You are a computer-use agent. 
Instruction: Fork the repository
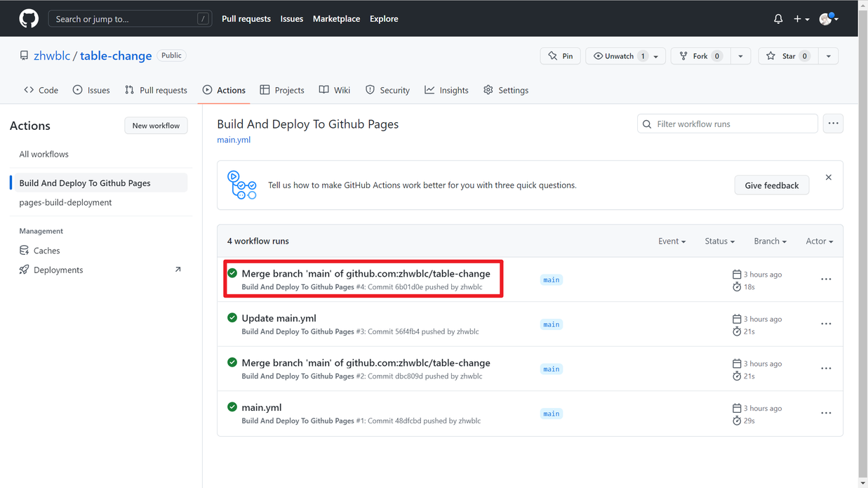[x=701, y=56]
